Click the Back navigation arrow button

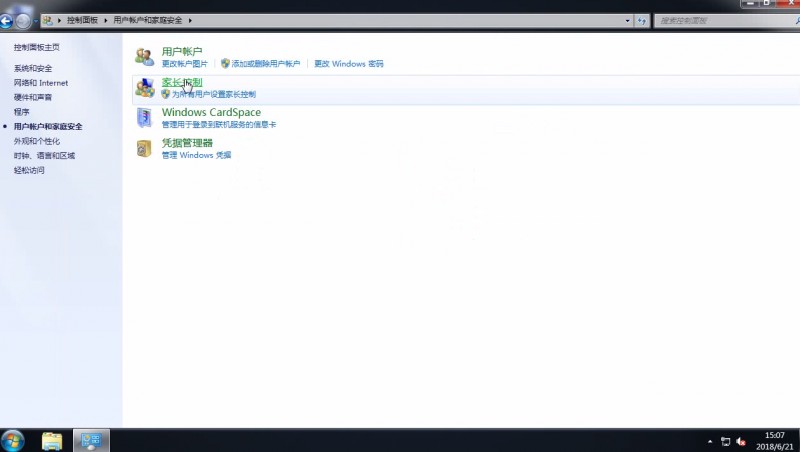(6, 21)
